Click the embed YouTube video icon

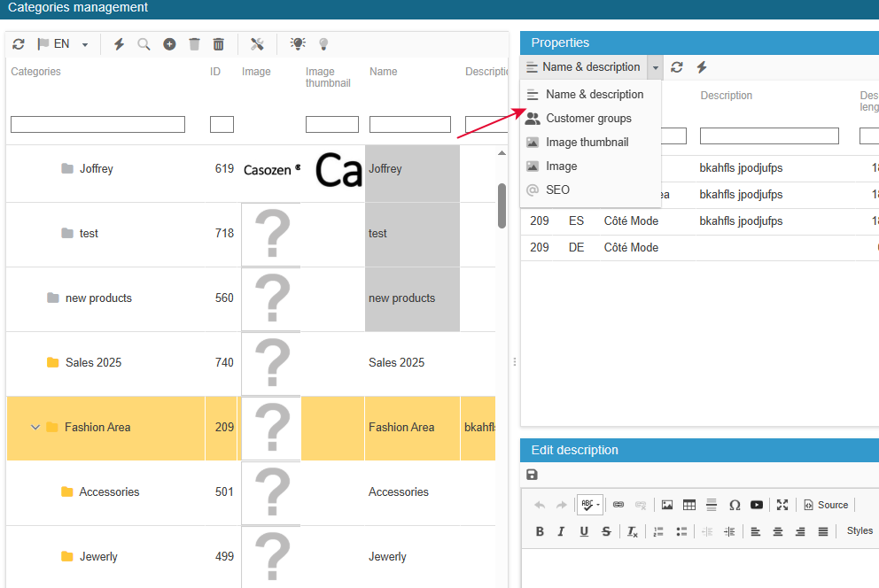click(757, 505)
